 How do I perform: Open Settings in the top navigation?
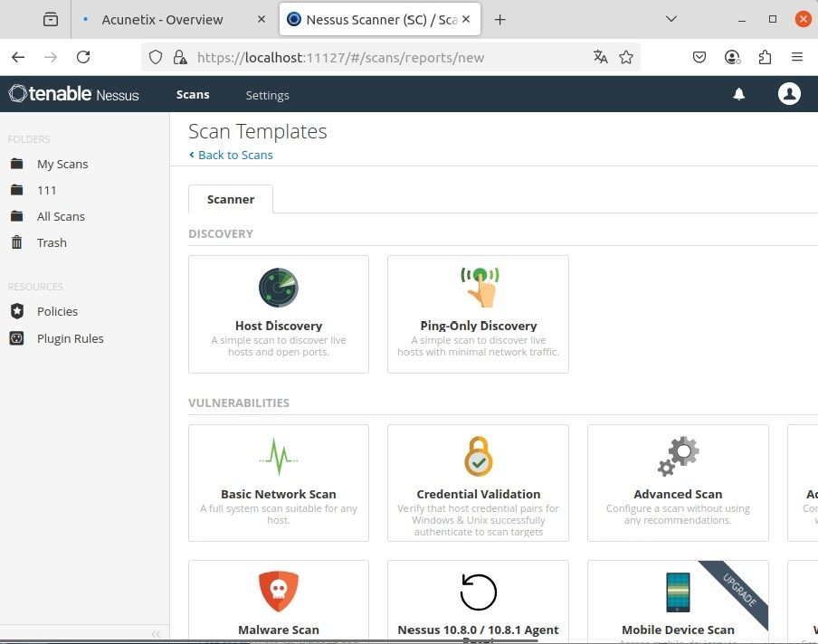[x=267, y=95]
